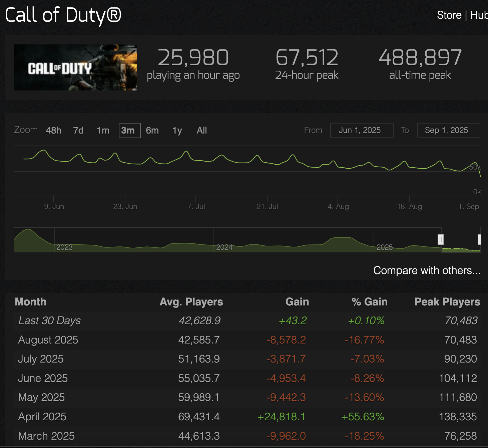
Task: Click average players value 42,628.9
Action: pos(199,320)
